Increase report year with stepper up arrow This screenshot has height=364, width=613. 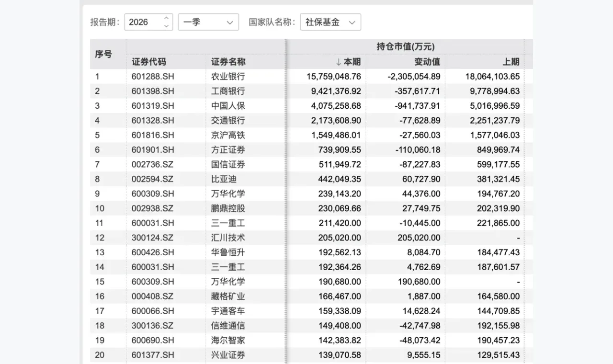[x=167, y=18]
